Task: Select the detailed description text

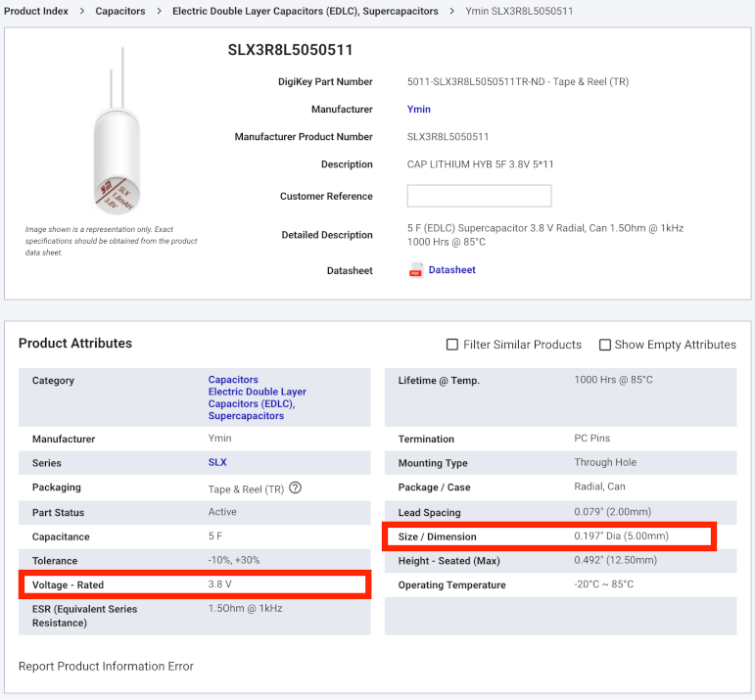Action: coord(545,235)
